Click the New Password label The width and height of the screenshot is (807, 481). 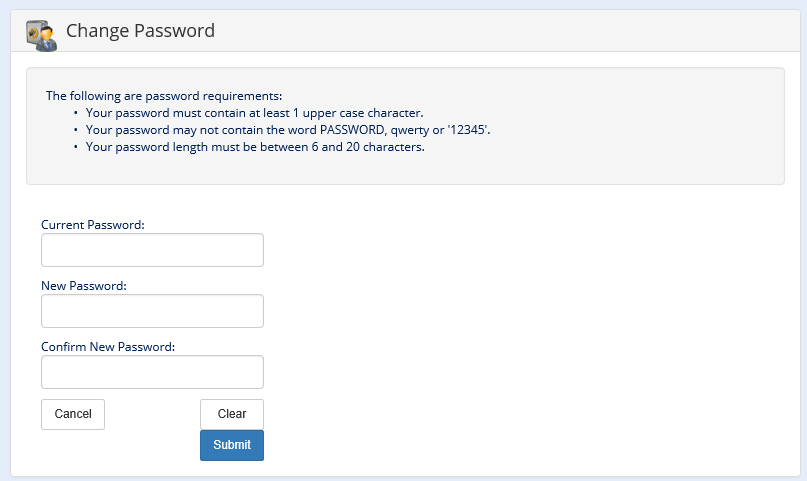coord(83,286)
